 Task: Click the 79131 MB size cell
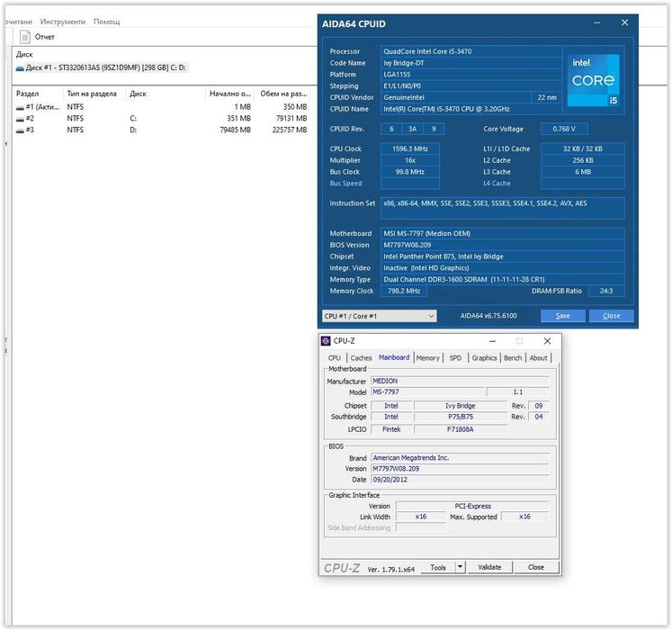tap(291, 119)
